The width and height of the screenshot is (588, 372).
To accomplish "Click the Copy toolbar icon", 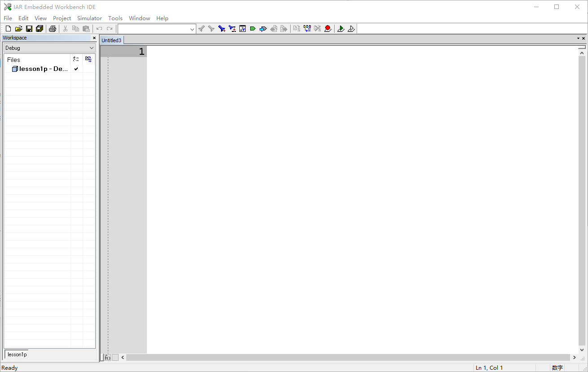I will point(75,29).
